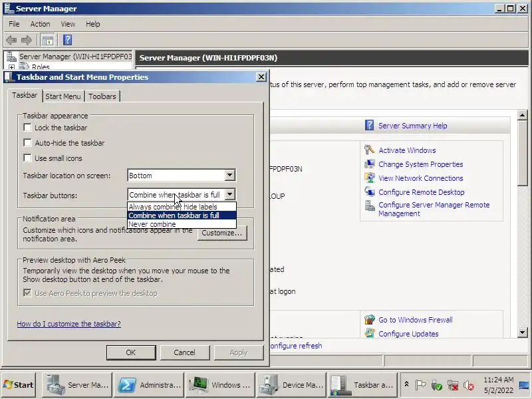Close the Taskbar and Start Menu Properties dialog
The width and height of the screenshot is (532, 399).
pyautogui.click(x=261, y=77)
